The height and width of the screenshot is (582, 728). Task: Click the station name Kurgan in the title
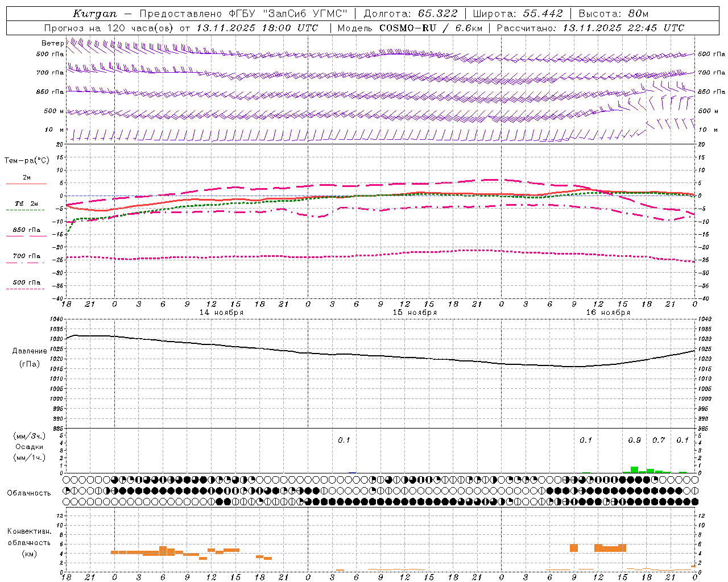(95, 14)
